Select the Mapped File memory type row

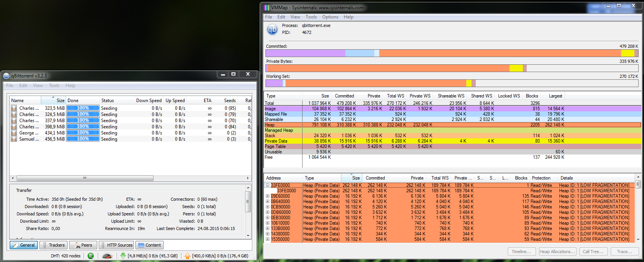coord(453,114)
